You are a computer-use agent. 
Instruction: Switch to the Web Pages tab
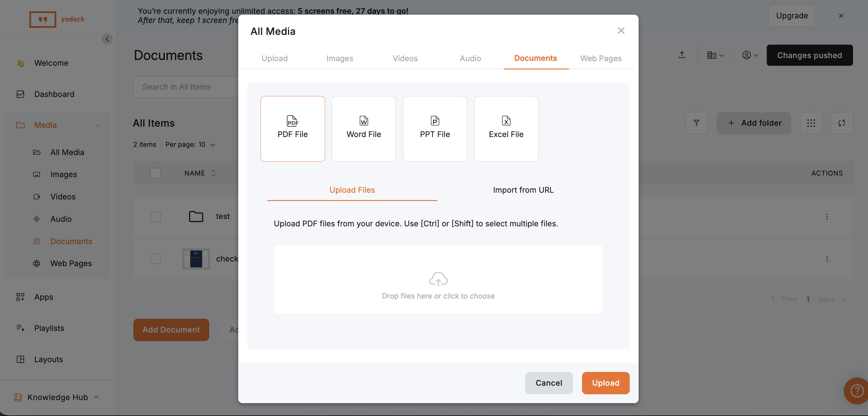(x=600, y=58)
